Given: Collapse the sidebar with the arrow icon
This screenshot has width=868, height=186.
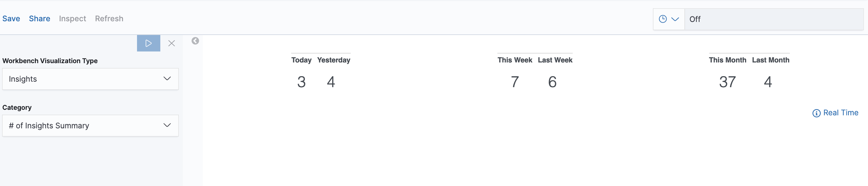Looking at the screenshot, I should (x=195, y=41).
